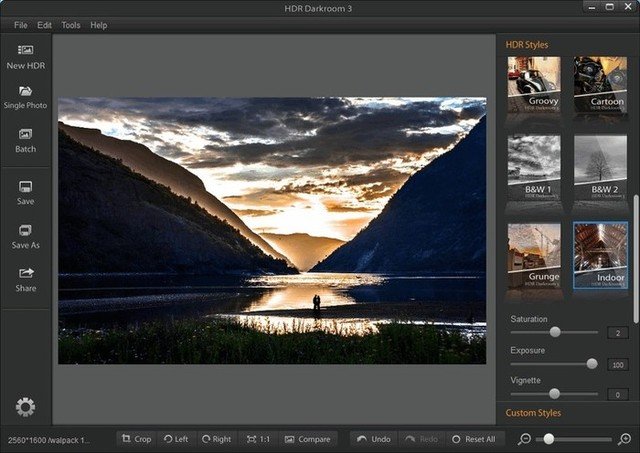This screenshot has width=640, height=453.
Task: Open the File menu
Action: (x=21, y=24)
